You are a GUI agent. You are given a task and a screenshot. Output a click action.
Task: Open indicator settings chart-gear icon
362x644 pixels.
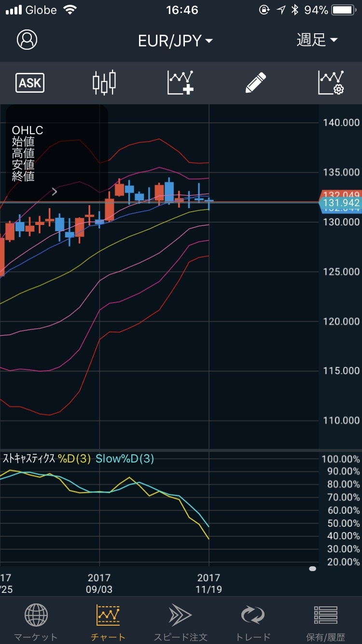pyautogui.click(x=331, y=83)
